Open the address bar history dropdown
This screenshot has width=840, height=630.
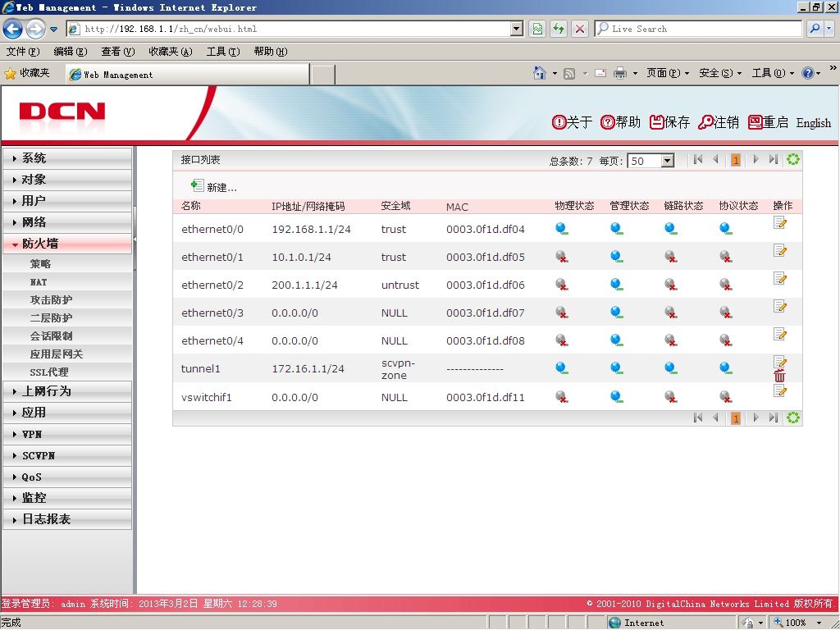[x=517, y=29]
